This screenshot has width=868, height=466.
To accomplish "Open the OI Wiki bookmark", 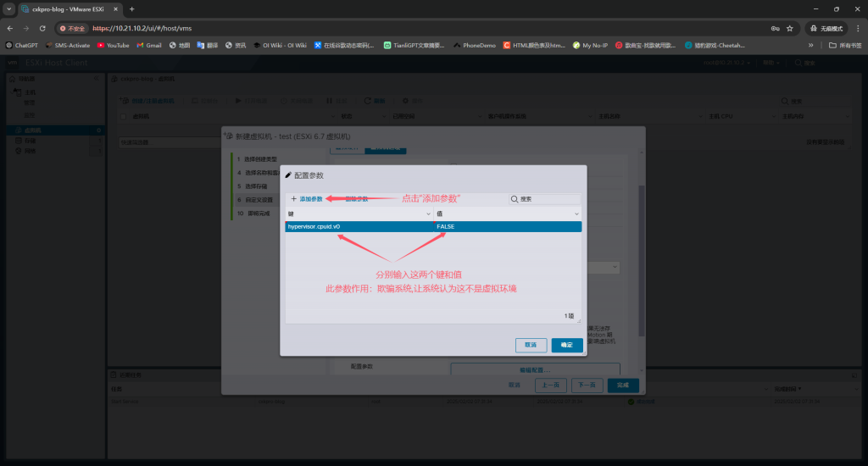I will [280, 46].
